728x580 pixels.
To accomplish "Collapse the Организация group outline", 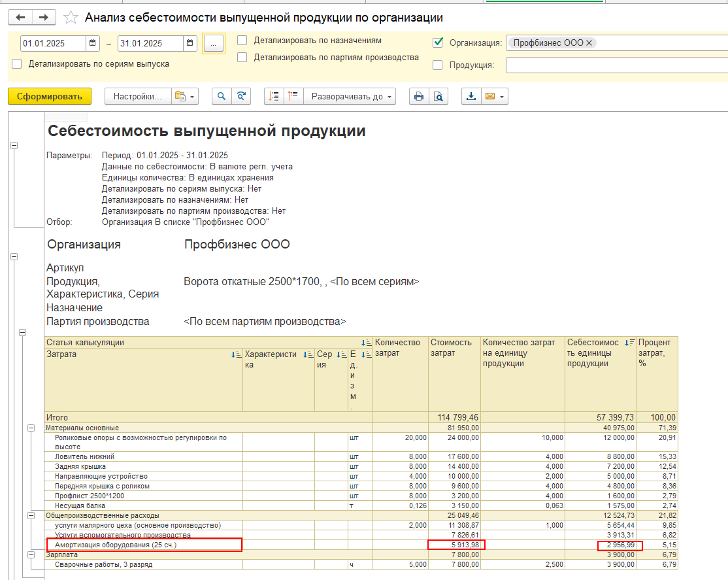I will 14,256.
